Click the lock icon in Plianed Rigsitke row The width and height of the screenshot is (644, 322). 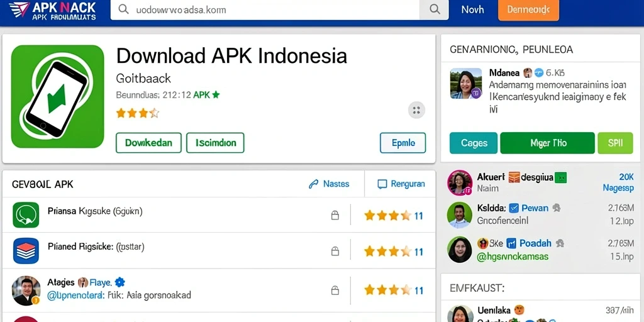pyautogui.click(x=335, y=252)
